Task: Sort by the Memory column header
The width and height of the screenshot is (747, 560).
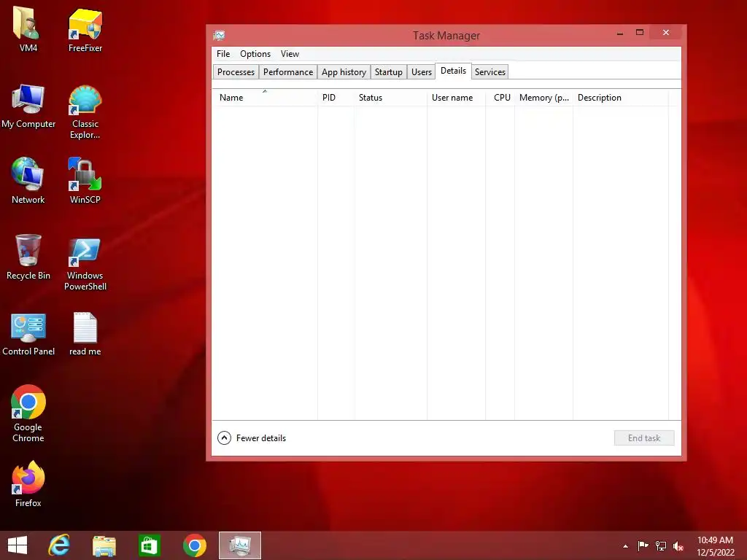Action: click(x=544, y=98)
